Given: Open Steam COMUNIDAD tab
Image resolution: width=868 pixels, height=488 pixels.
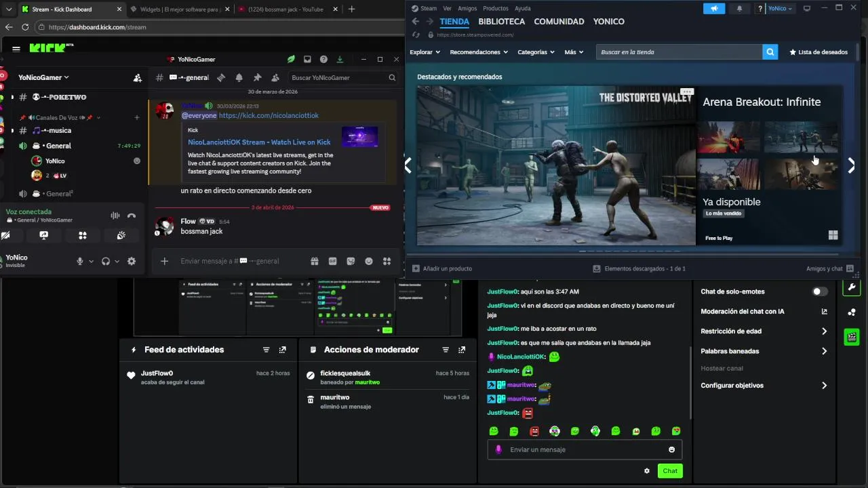Looking at the screenshot, I should pyautogui.click(x=559, y=22).
